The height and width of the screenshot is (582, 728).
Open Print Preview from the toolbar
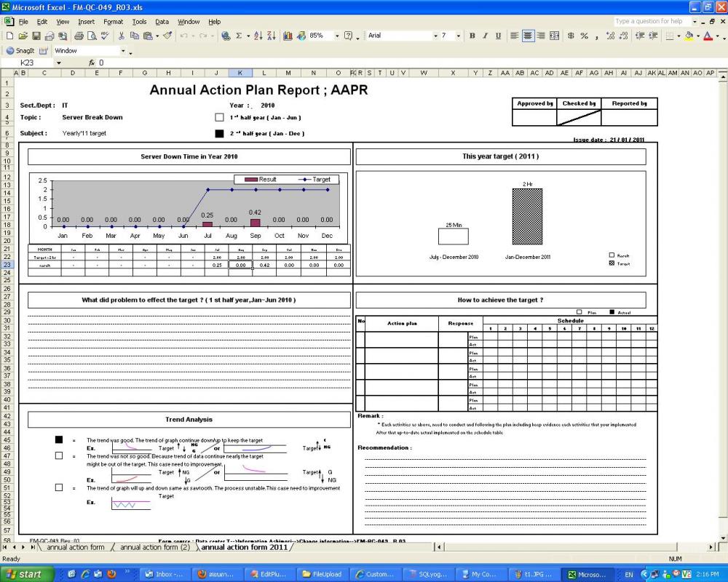92,36
